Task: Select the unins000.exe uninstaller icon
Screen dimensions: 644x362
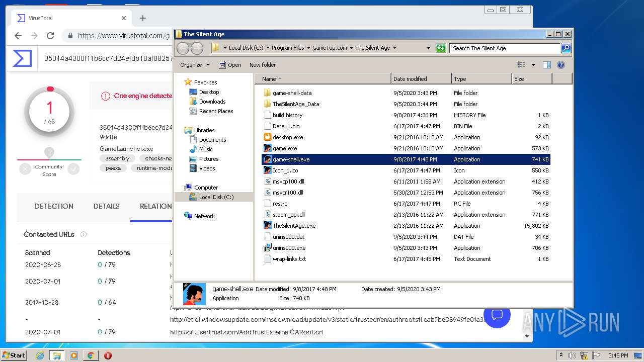Action: [x=268, y=248]
